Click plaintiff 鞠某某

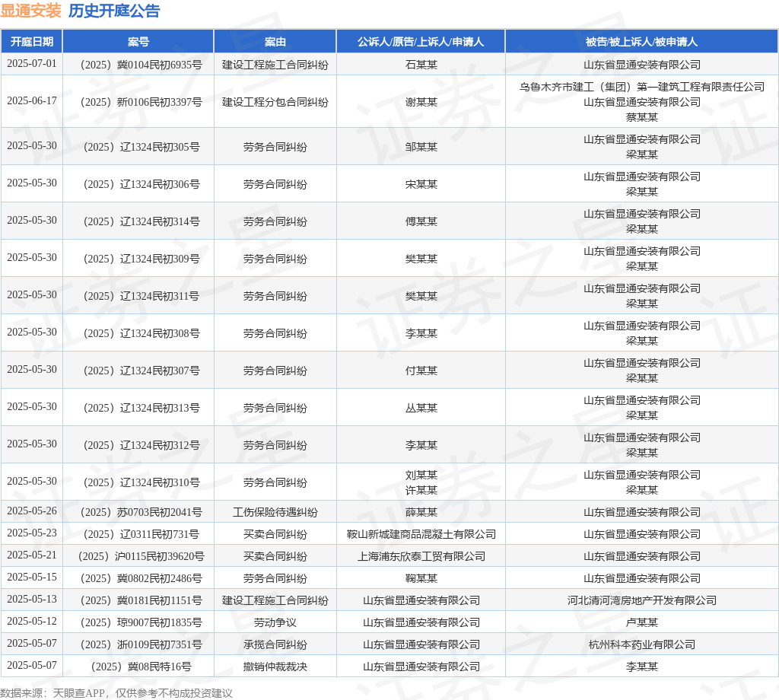point(421,578)
